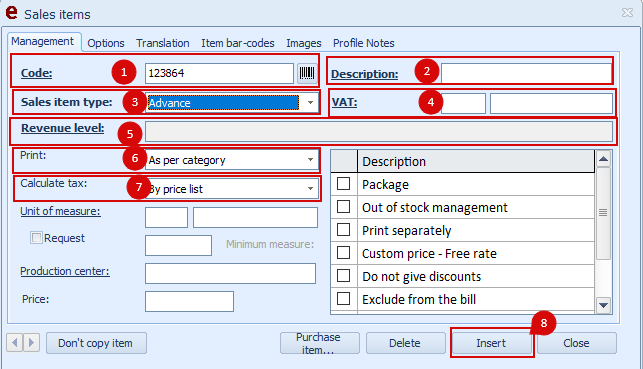The height and width of the screenshot is (369, 643).
Task: Click the Production center input field
Action: coord(230,273)
